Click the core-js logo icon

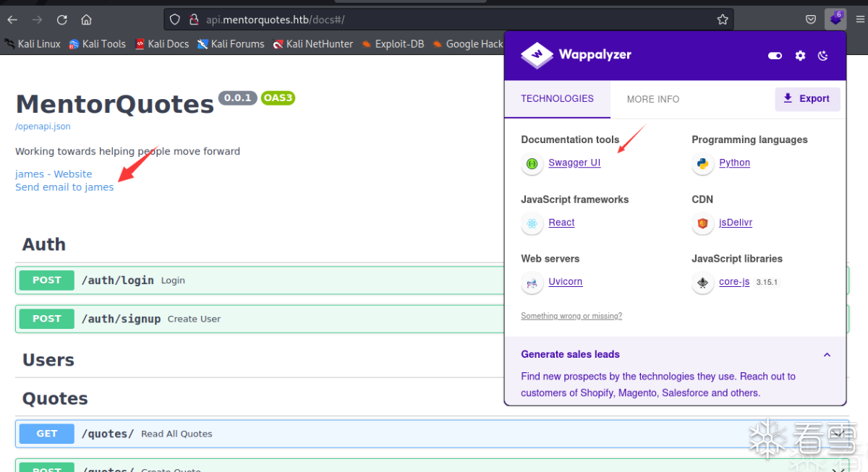pos(702,283)
